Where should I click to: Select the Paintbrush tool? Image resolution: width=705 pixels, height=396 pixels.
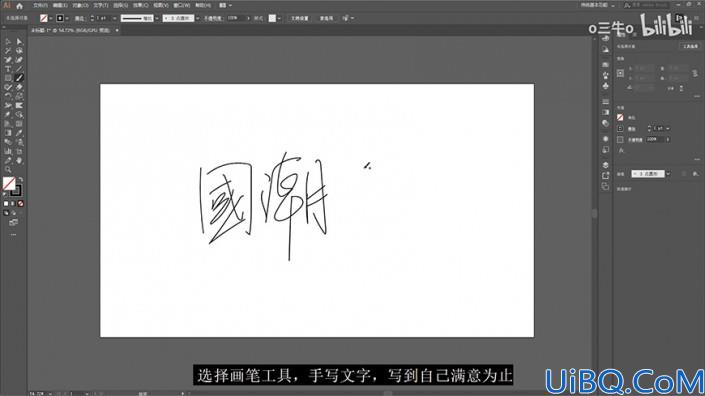coord(19,78)
